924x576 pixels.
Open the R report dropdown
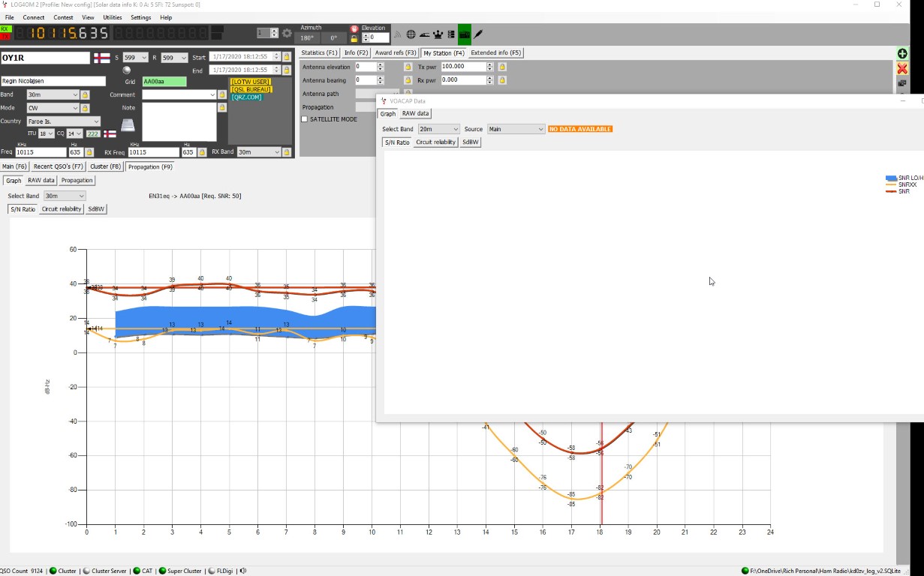174,58
